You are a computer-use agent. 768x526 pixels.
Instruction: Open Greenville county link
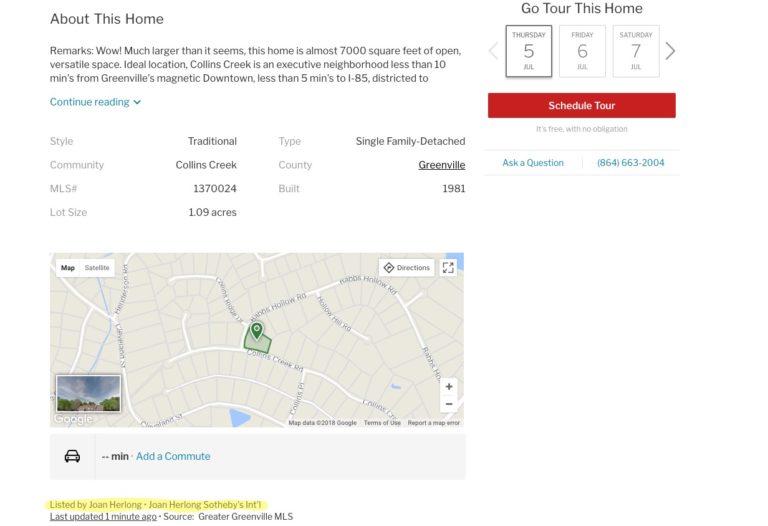click(x=441, y=165)
